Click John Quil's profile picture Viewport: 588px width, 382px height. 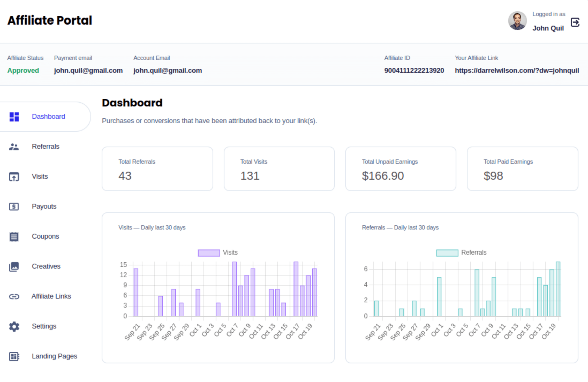pyautogui.click(x=518, y=21)
